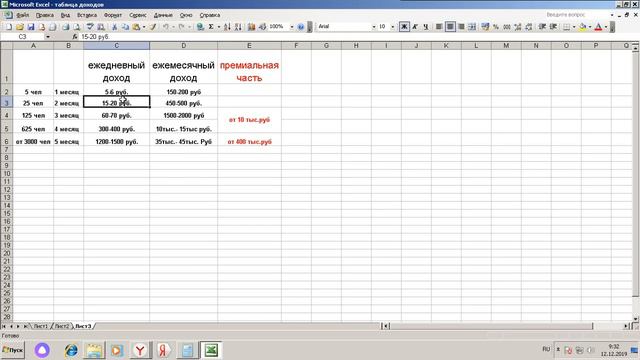Click the vertical scrollbar track
This screenshot has height=360, width=640.
(635, 306)
